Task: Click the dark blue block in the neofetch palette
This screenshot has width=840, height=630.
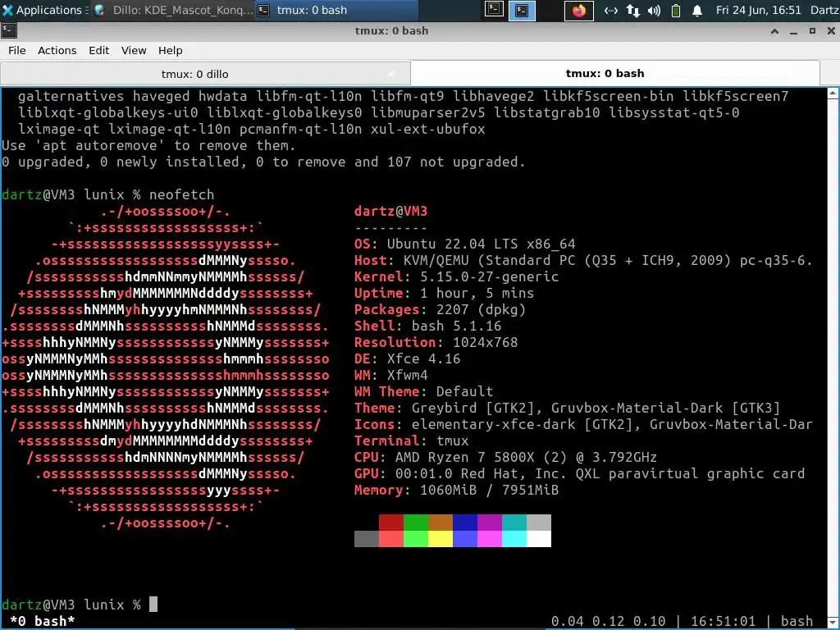Action: (x=465, y=523)
